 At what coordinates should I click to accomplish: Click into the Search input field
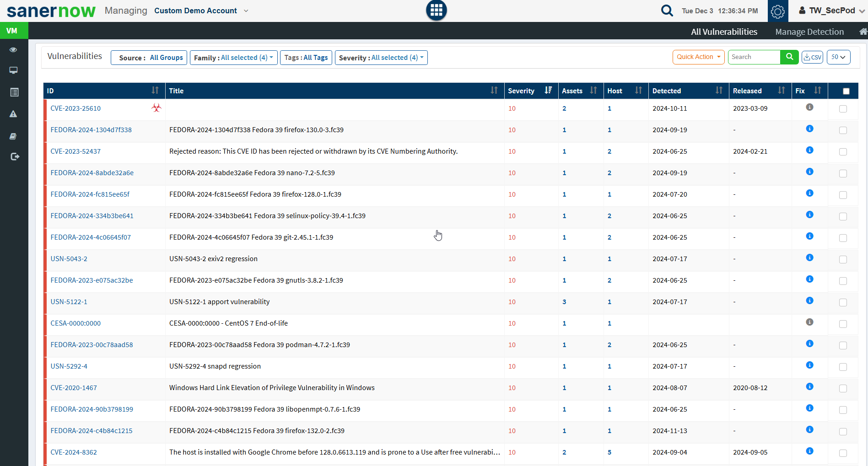coord(754,57)
